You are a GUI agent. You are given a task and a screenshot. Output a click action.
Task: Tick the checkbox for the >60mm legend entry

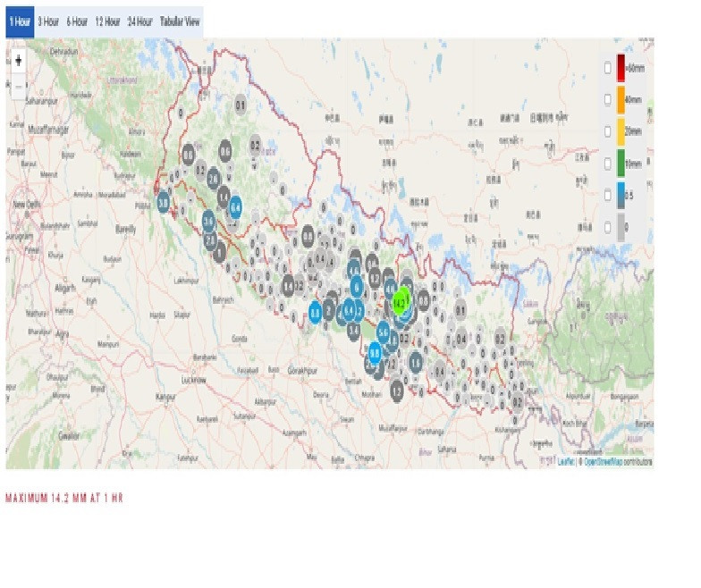click(607, 68)
